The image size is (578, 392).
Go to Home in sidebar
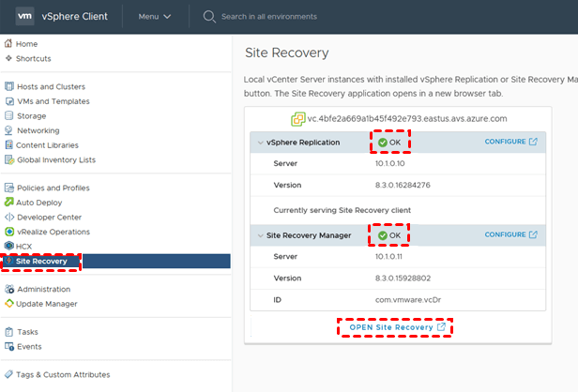[x=26, y=44]
